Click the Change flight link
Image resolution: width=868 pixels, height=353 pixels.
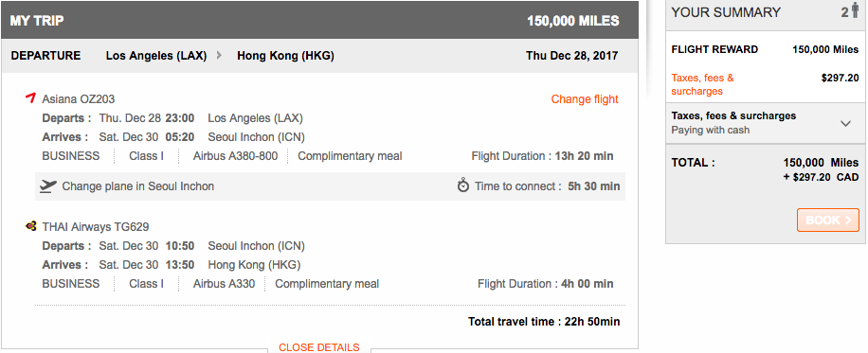pos(585,99)
